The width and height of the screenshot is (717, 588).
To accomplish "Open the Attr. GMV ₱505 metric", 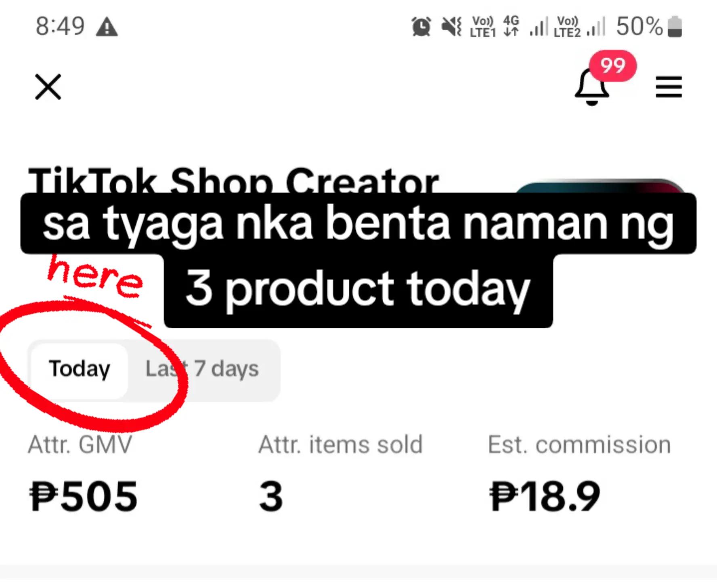I will point(83,473).
